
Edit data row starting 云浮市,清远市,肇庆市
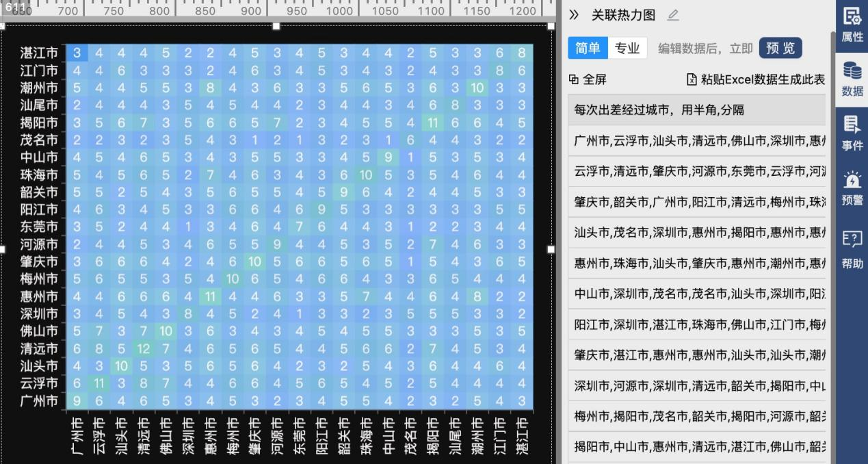click(696, 171)
